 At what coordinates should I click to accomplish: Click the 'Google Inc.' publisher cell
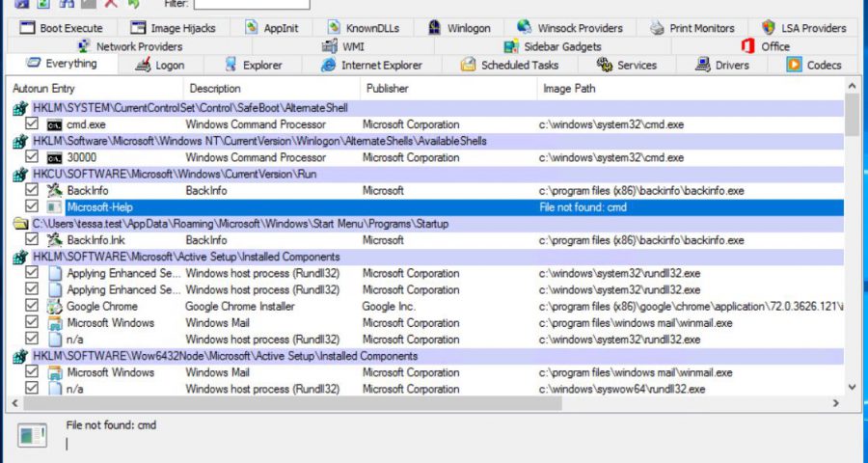[x=389, y=307]
